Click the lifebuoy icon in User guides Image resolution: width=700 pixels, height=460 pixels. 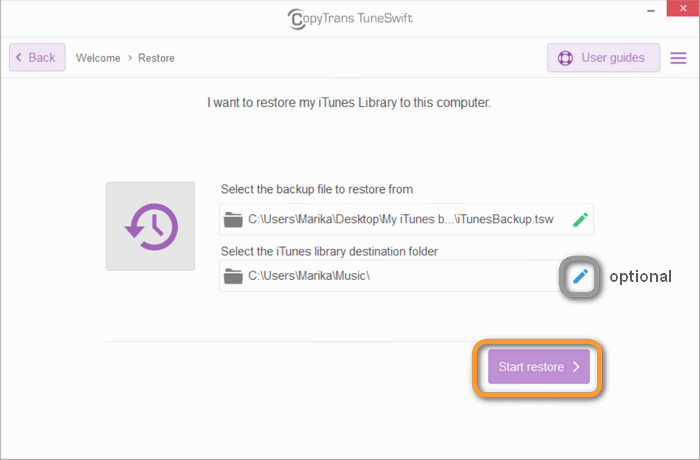point(566,58)
